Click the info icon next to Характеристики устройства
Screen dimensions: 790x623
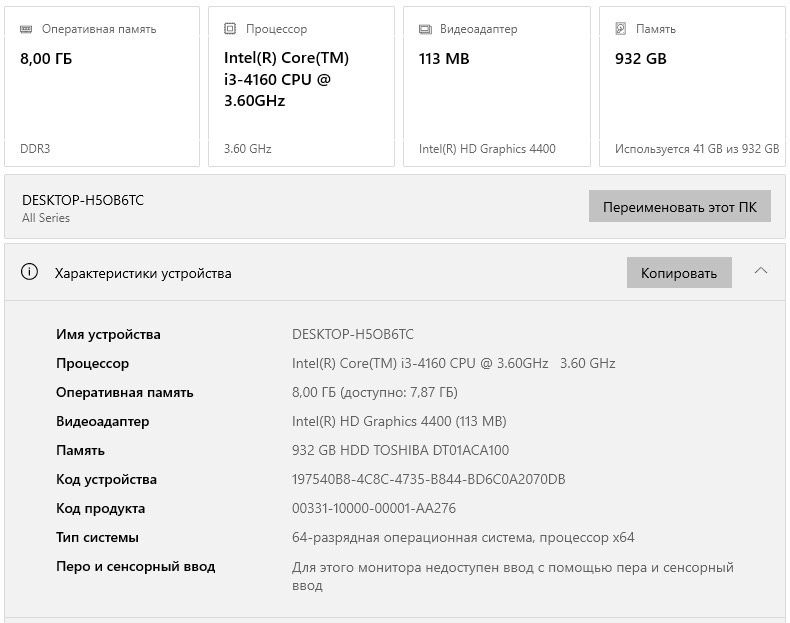point(29,272)
